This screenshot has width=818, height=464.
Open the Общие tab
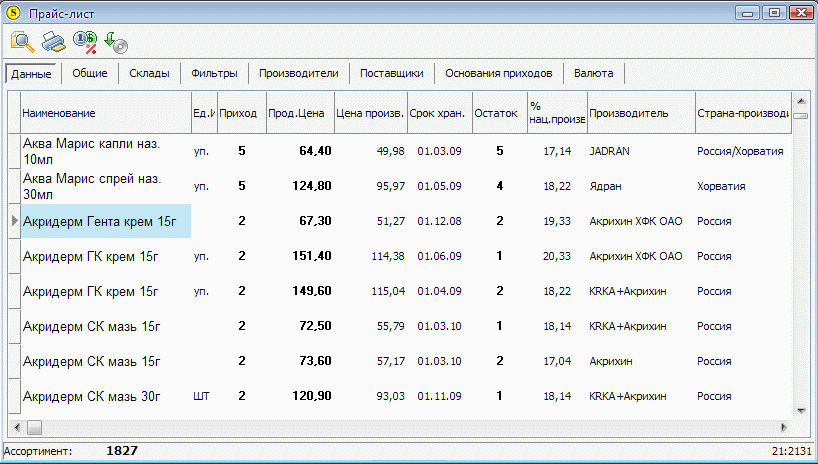[x=90, y=74]
